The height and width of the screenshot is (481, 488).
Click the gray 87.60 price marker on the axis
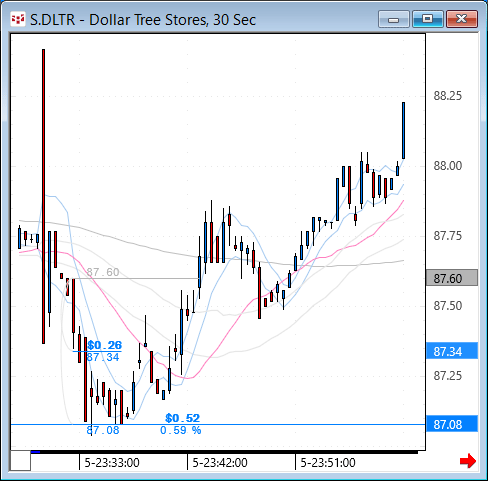pos(452,278)
